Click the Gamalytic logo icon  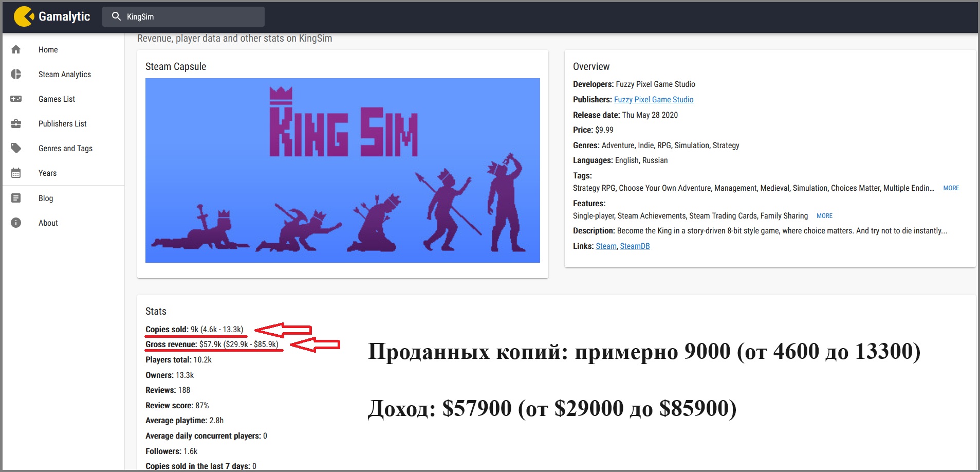coord(24,16)
